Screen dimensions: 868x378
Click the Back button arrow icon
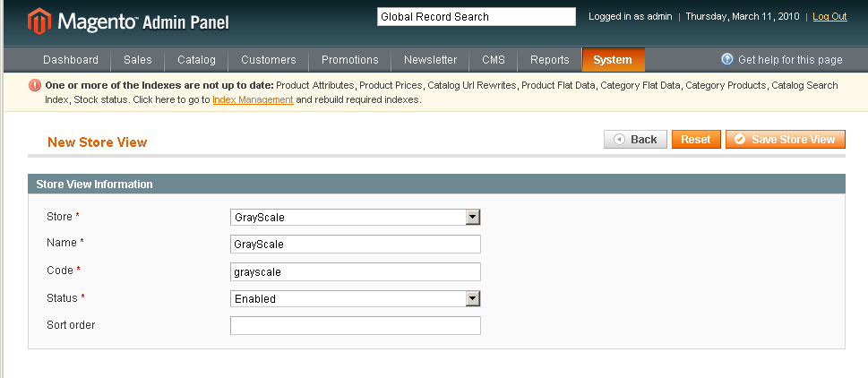620,140
